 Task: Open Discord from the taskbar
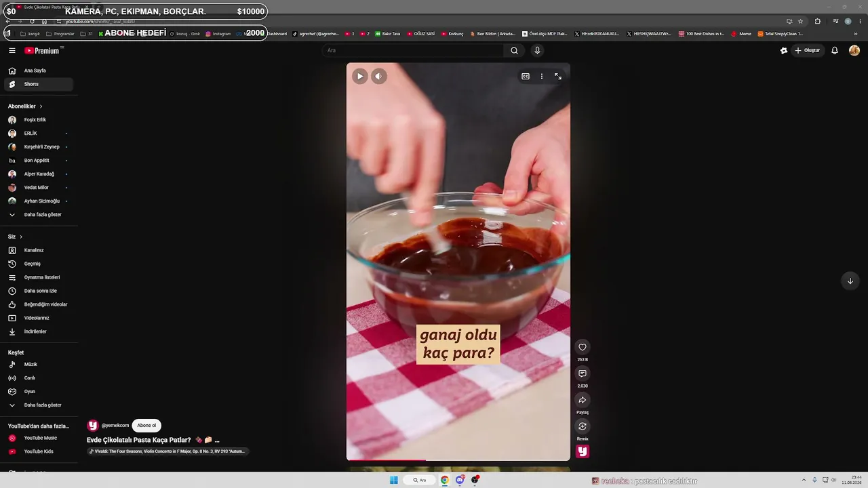pyautogui.click(x=460, y=480)
